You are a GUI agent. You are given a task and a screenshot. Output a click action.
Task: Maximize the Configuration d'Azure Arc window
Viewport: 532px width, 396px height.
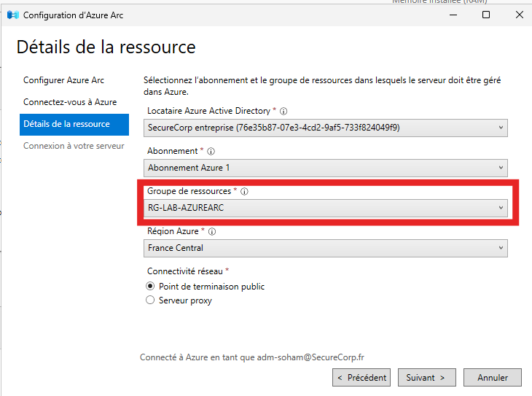tap(486, 15)
